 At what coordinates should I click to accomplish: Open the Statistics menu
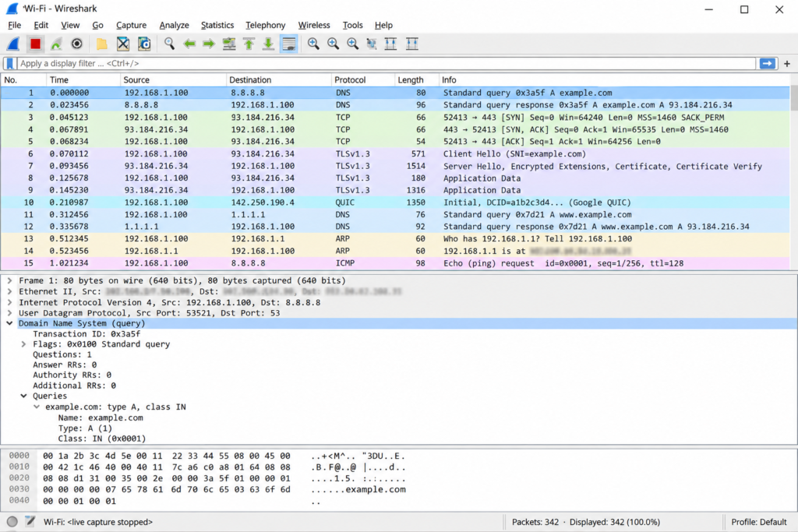pyautogui.click(x=217, y=25)
